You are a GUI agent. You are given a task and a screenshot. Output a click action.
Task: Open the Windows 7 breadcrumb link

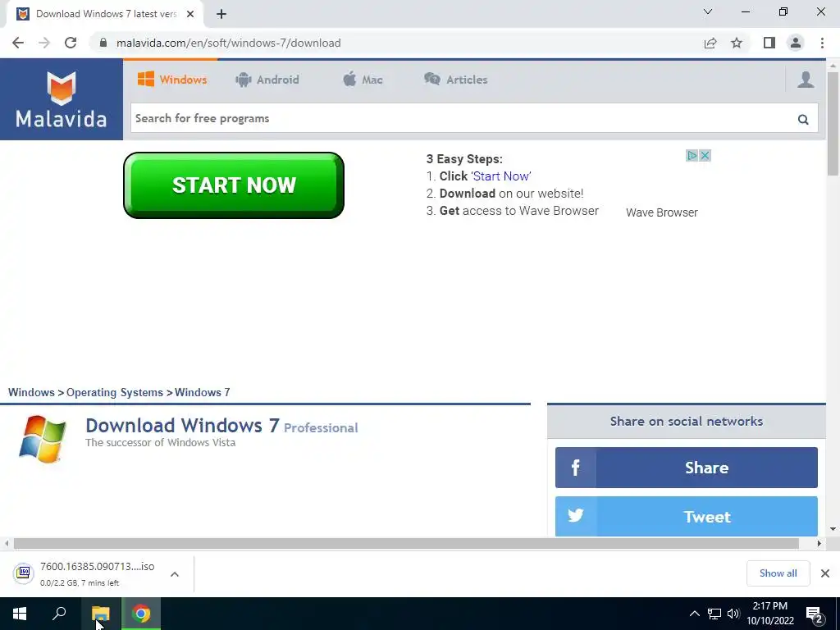tap(202, 392)
